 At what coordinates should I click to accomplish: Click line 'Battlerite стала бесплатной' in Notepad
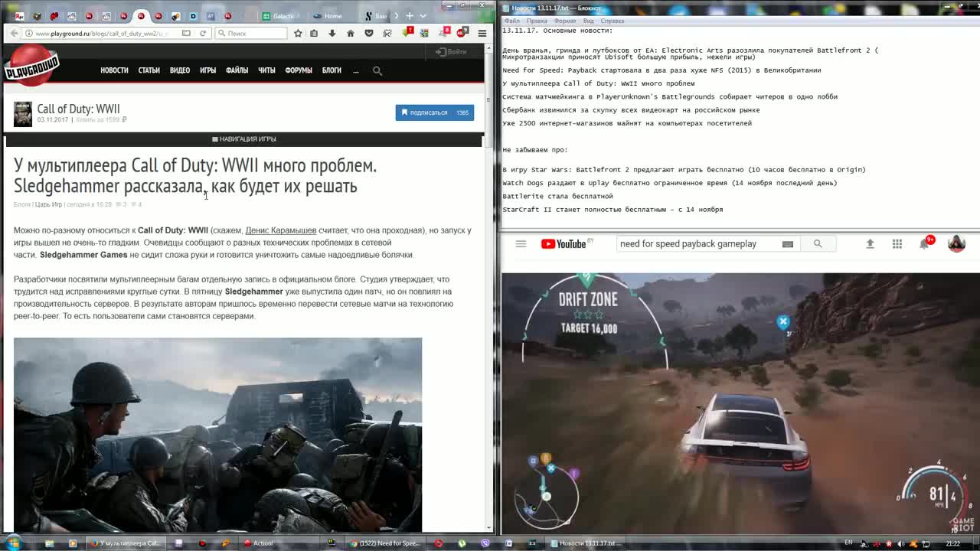coord(557,197)
